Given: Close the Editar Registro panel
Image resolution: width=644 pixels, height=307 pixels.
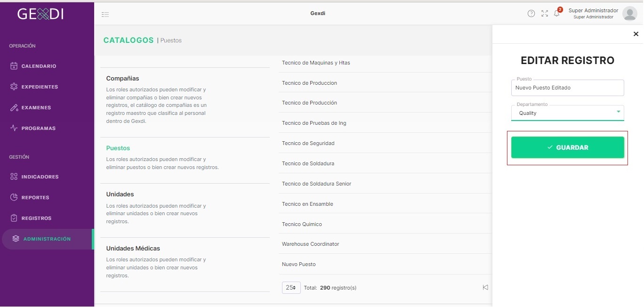Looking at the screenshot, I should [x=636, y=34].
